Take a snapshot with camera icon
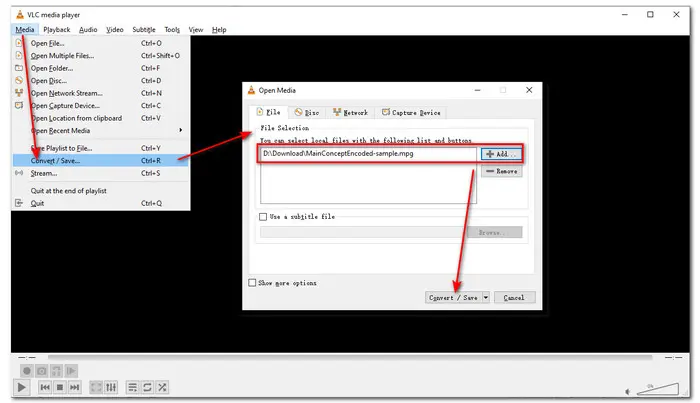This screenshot has height=403, width=700. 42,371
